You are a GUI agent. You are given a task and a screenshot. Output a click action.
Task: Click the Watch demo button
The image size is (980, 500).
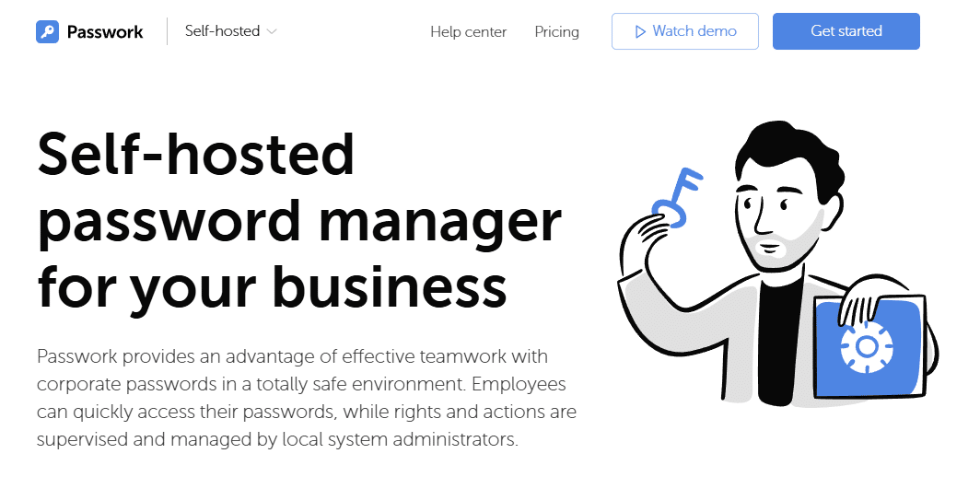(x=685, y=31)
